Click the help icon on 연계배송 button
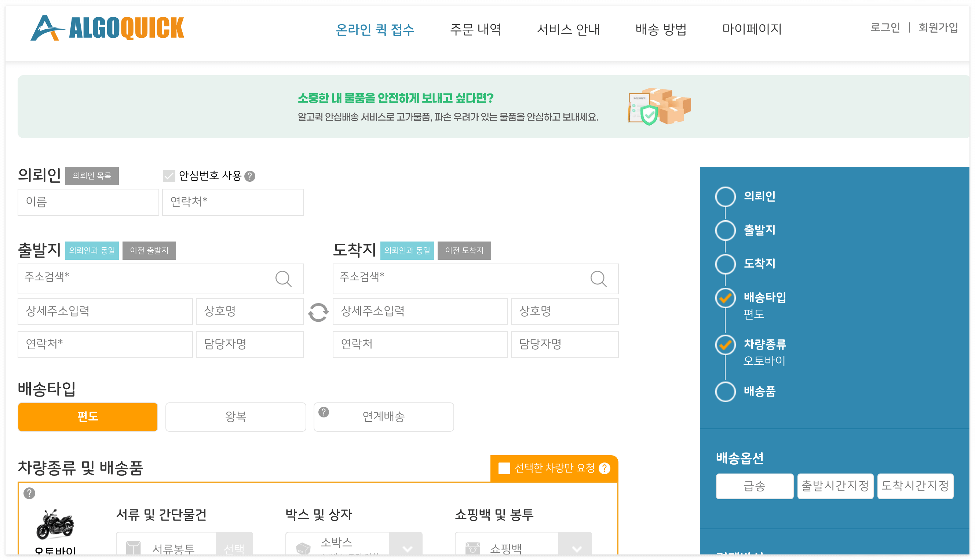The image size is (975, 560). (x=324, y=412)
